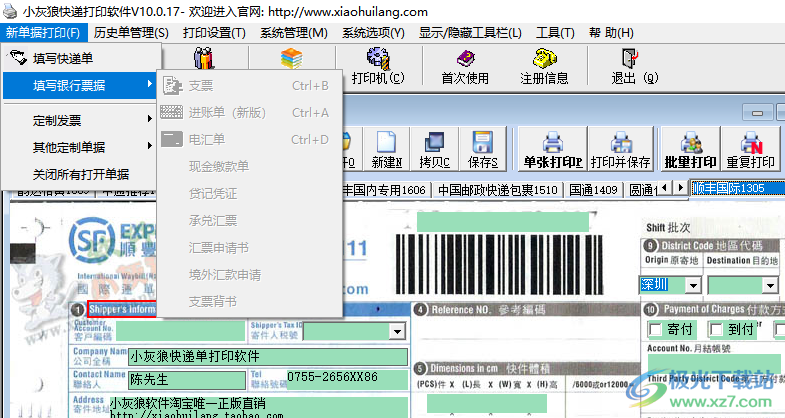
Task: Click the Shipper's Information section label
Action: [122, 309]
